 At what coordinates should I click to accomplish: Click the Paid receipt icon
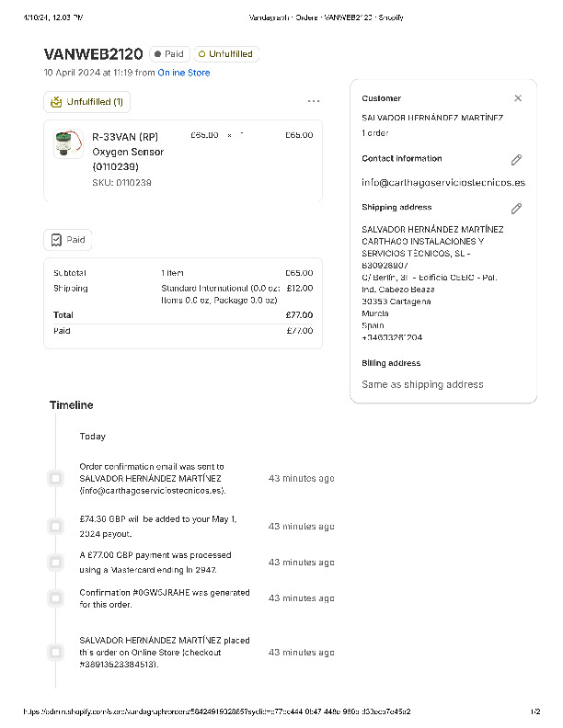pos(56,240)
